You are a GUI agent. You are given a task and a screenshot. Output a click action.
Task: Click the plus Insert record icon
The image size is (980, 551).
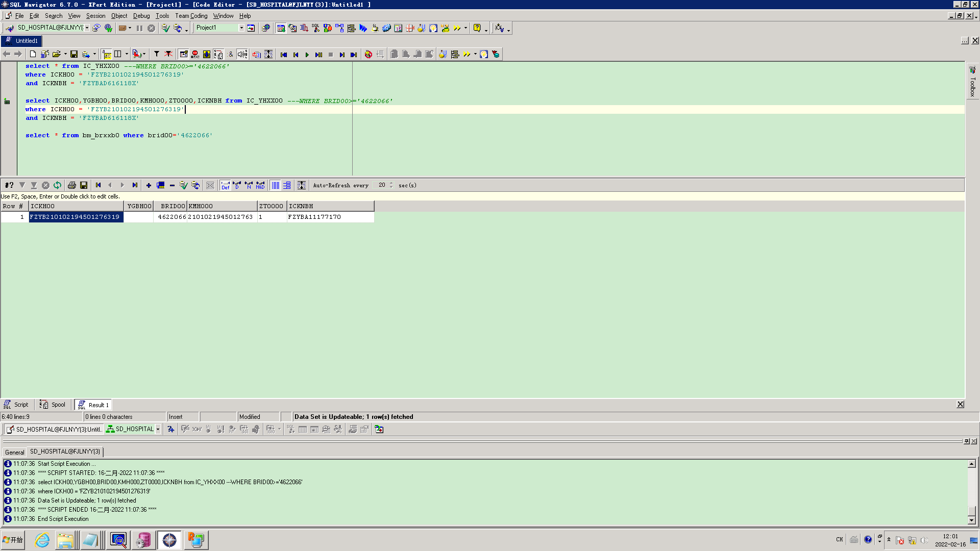(149, 185)
